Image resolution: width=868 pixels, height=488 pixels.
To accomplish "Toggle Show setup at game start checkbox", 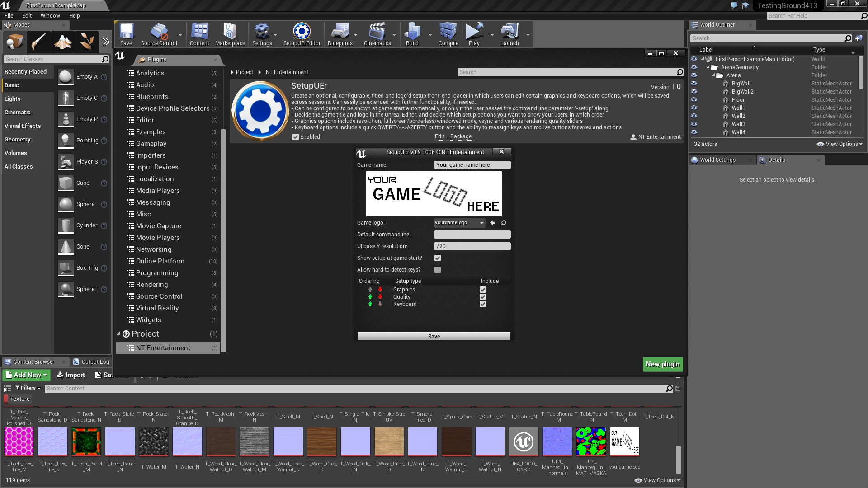I will point(438,258).
